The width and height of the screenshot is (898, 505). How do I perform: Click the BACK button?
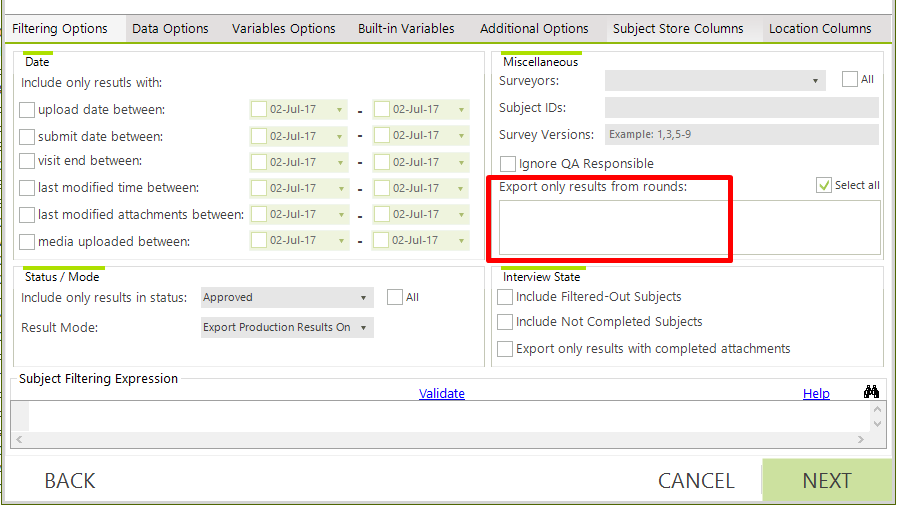tap(70, 480)
